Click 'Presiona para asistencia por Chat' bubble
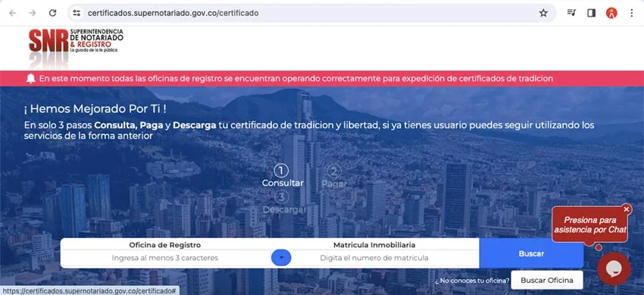The width and height of the screenshot is (644, 295). coord(589,224)
